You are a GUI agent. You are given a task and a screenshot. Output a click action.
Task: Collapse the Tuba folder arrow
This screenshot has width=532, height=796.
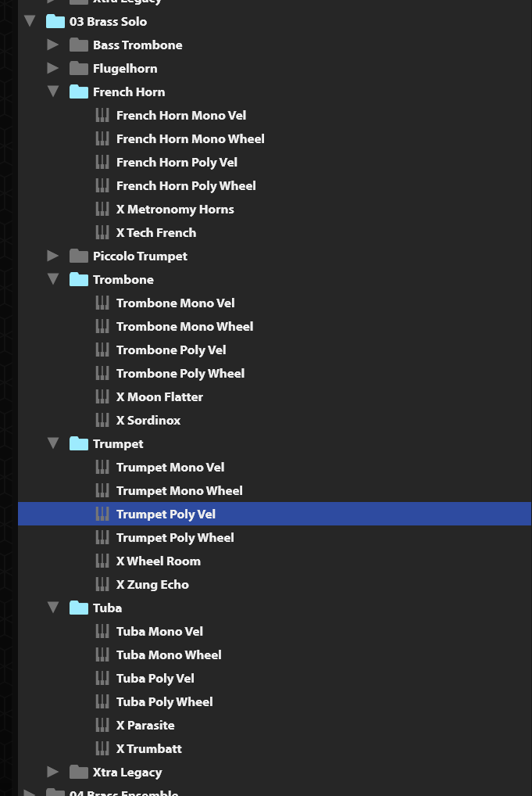pyautogui.click(x=53, y=608)
